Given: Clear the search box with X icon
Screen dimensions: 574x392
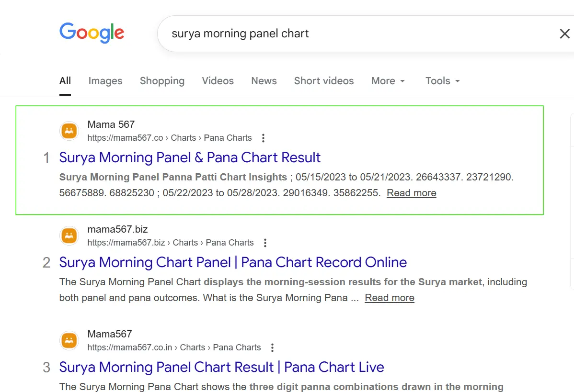Looking at the screenshot, I should [x=564, y=34].
